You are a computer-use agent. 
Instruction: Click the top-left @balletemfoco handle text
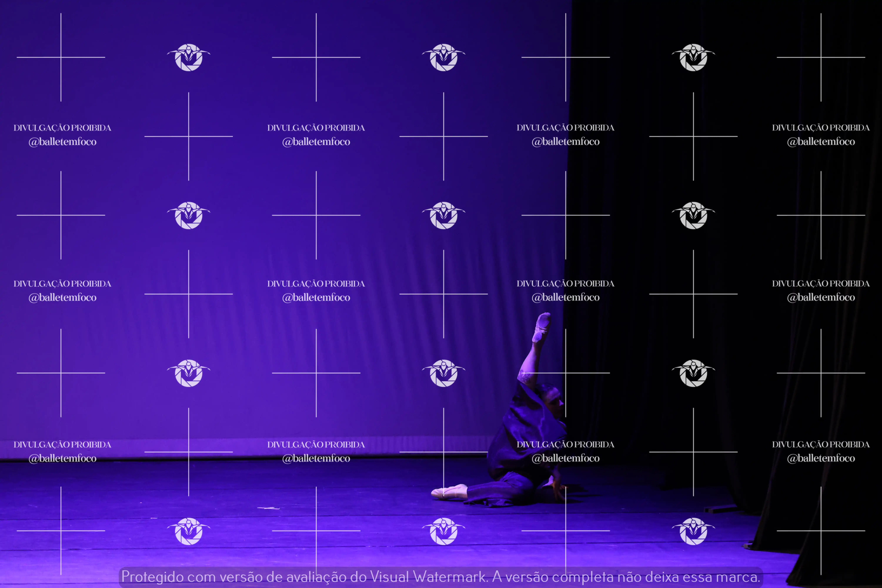(63, 142)
